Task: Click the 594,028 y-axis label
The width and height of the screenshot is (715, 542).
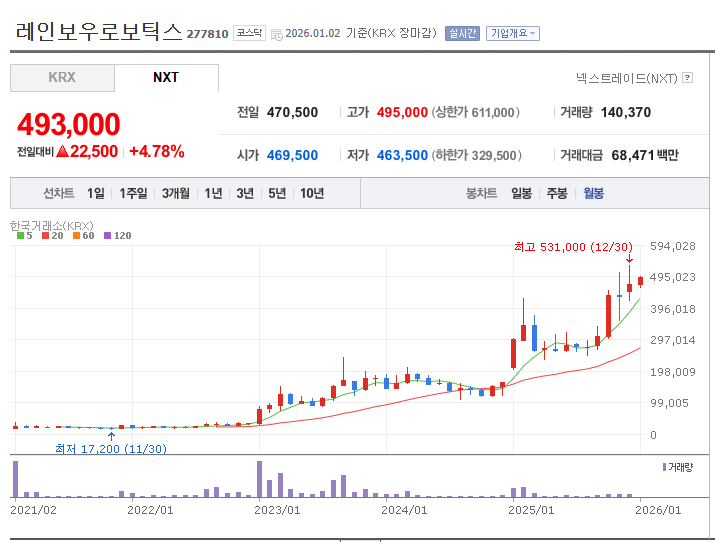Action: tap(673, 246)
